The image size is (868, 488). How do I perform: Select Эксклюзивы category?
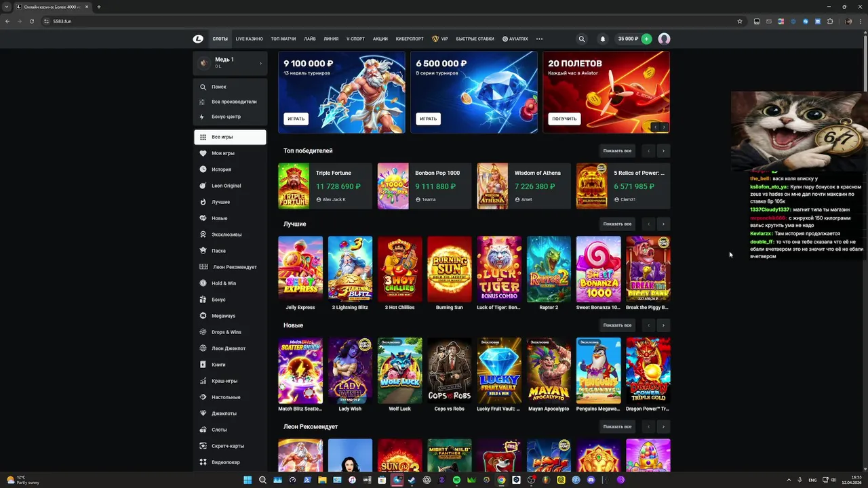click(x=230, y=235)
